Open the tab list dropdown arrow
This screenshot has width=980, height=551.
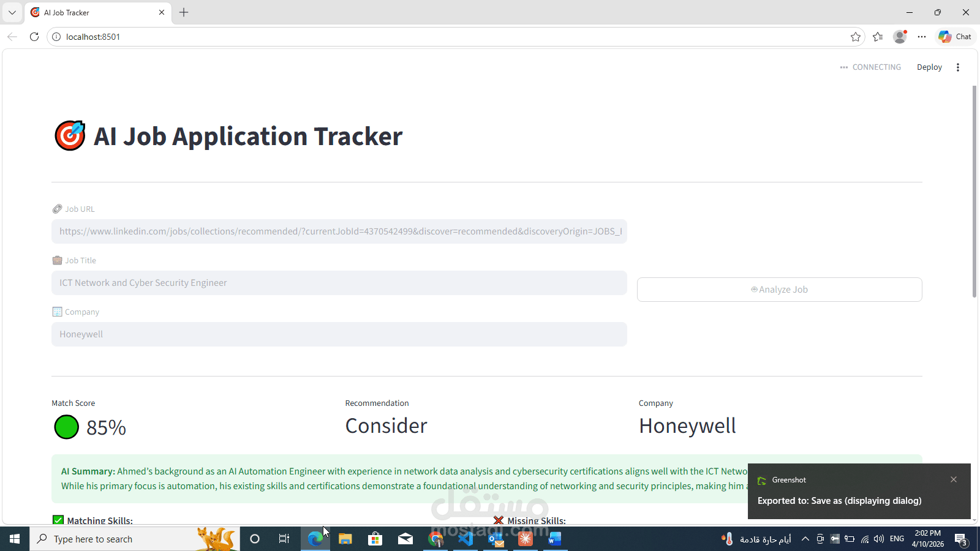tap(12, 12)
